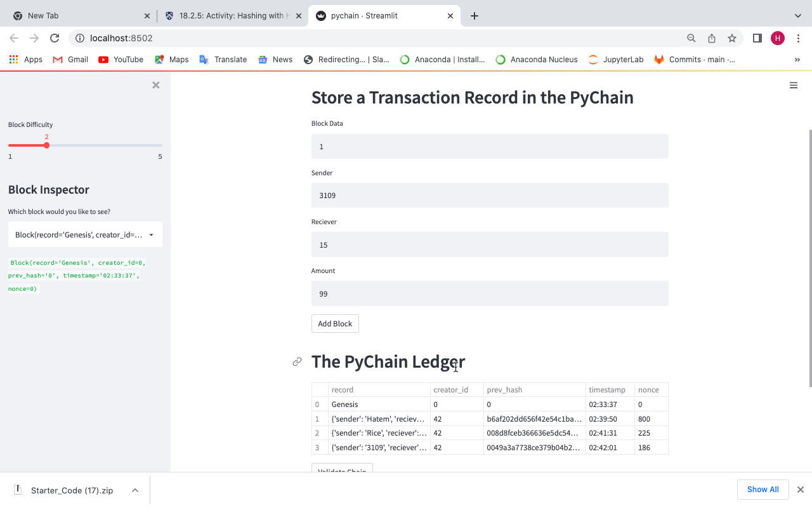Viewport: 812px width, 508px height.
Task: Click the Block Difficulty slider handle
Action: pos(46,145)
